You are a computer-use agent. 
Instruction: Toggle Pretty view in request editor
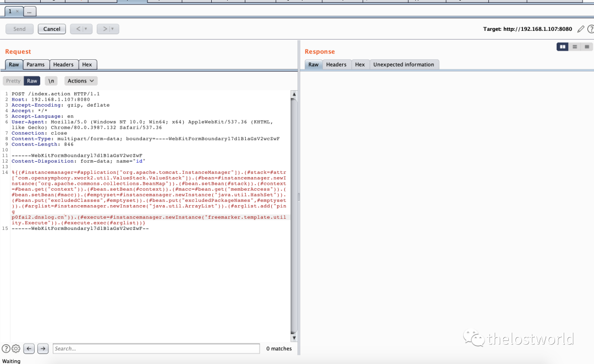tap(13, 81)
